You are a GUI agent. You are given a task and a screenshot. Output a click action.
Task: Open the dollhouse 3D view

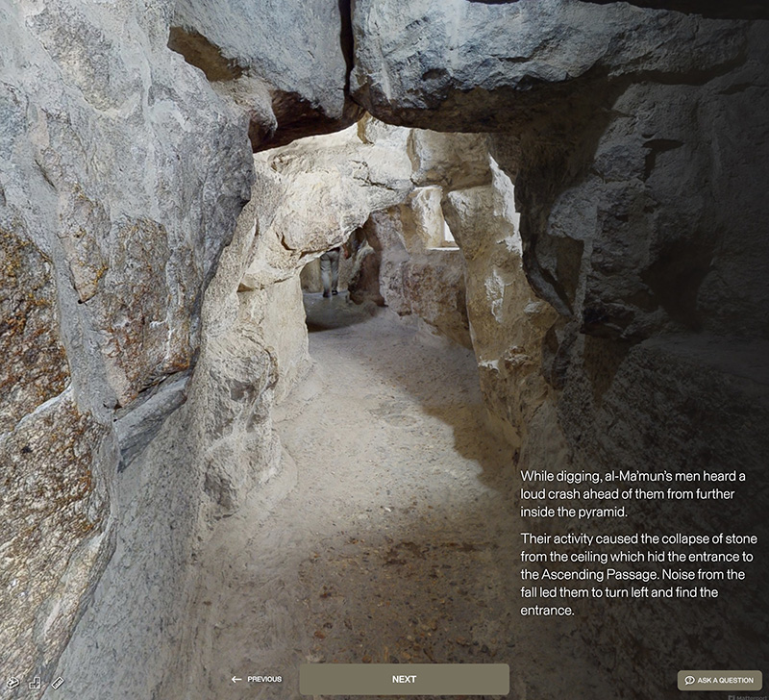coord(12,683)
